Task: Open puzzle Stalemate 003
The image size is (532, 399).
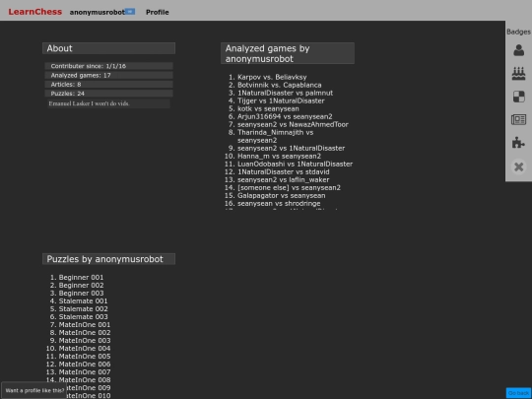Action: point(83,316)
